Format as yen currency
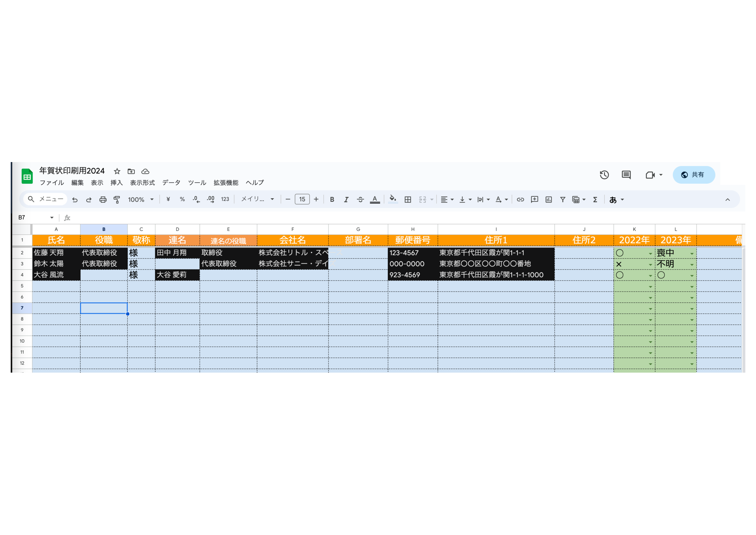 click(168, 199)
